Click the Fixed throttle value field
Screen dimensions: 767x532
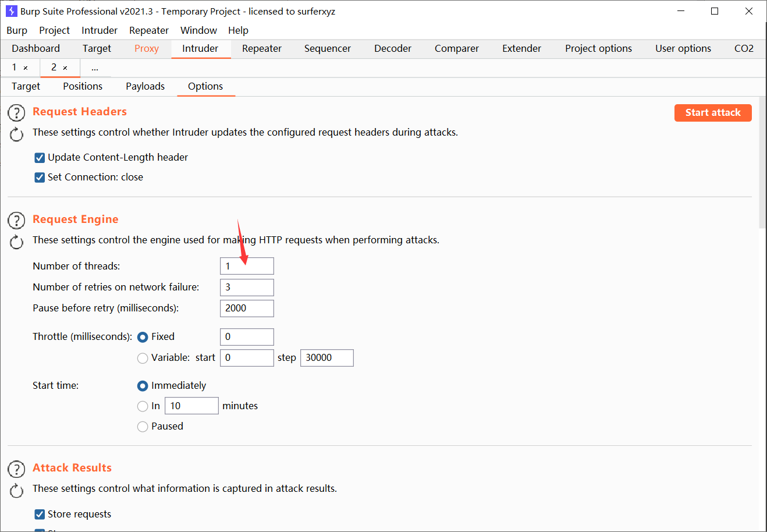click(247, 337)
